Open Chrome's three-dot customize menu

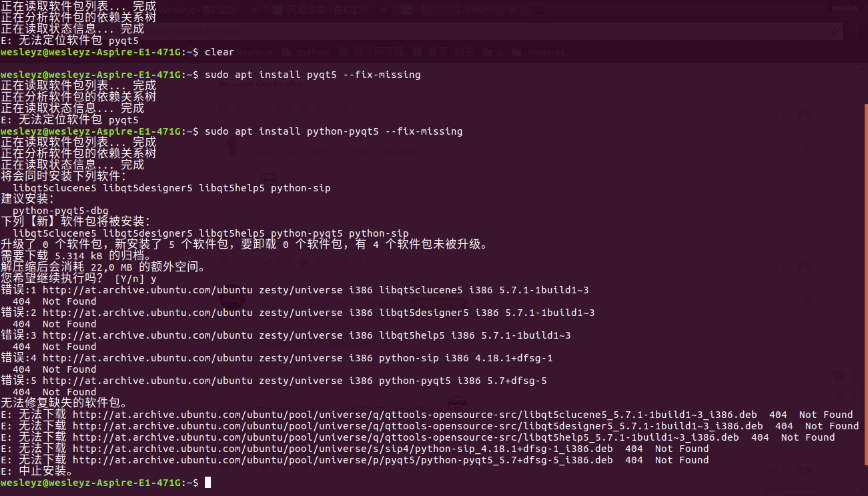pyautogui.click(x=856, y=31)
